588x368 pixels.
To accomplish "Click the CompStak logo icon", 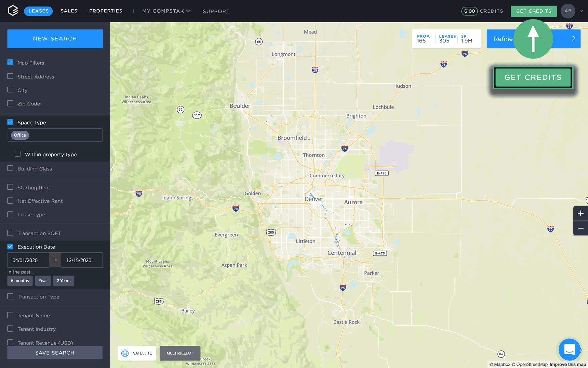I will [x=13, y=11].
